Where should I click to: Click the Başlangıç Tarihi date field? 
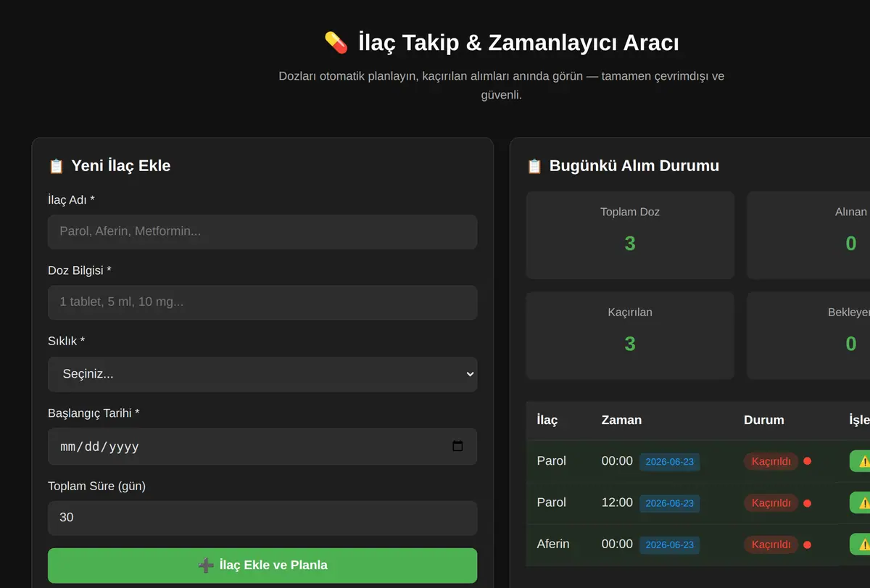click(262, 447)
